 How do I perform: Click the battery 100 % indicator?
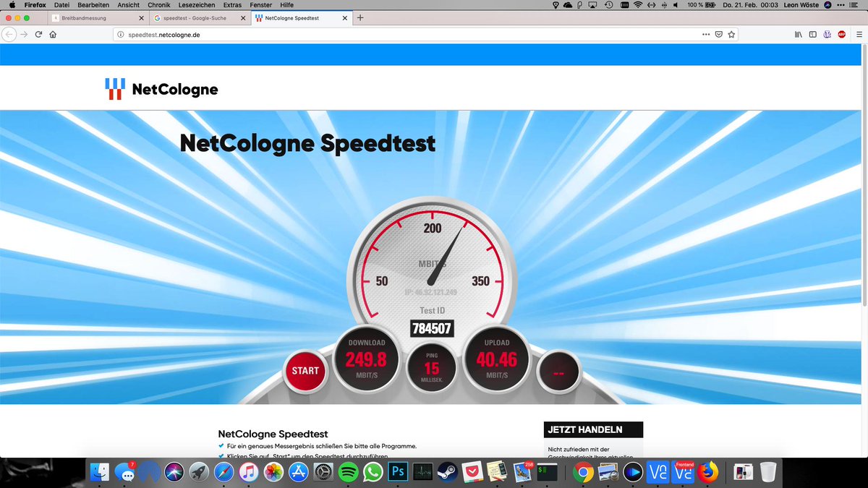[700, 5]
